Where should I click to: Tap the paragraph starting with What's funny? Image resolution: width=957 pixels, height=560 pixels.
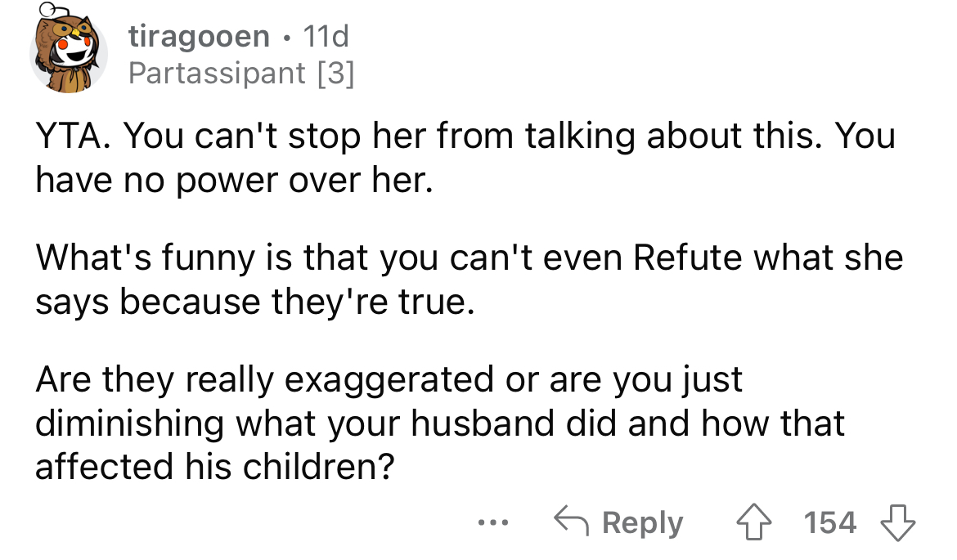point(468,280)
